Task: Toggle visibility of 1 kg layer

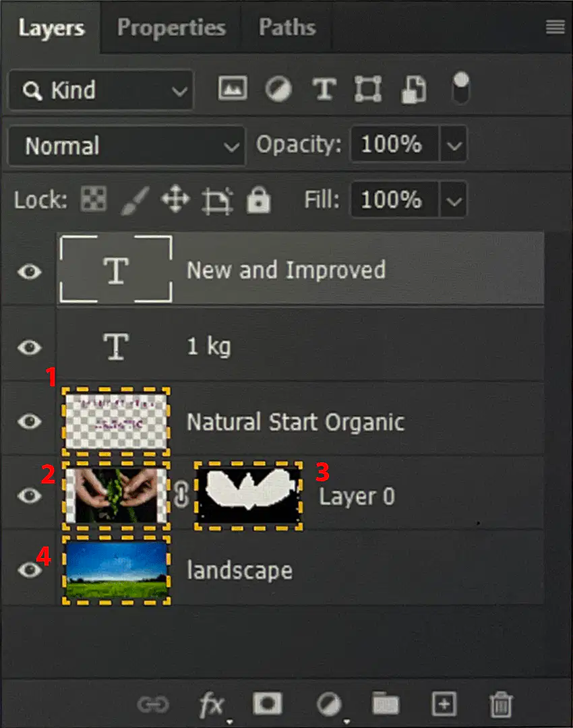Action: (x=30, y=347)
